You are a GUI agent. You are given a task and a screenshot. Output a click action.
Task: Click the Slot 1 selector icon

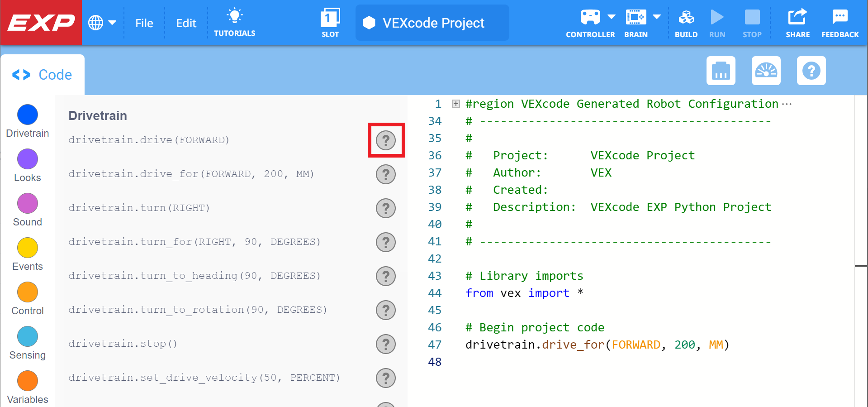coord(330,19)
